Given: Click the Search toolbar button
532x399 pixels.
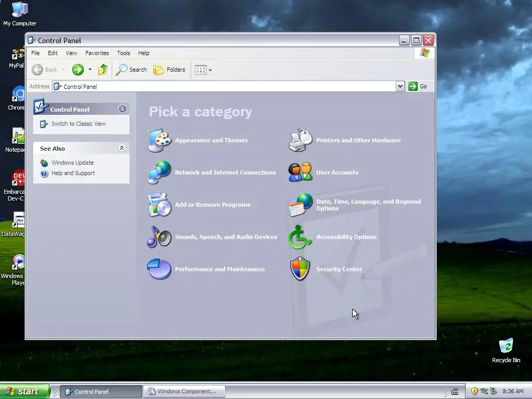Looking at the screenshot, I should coord(131,70).
